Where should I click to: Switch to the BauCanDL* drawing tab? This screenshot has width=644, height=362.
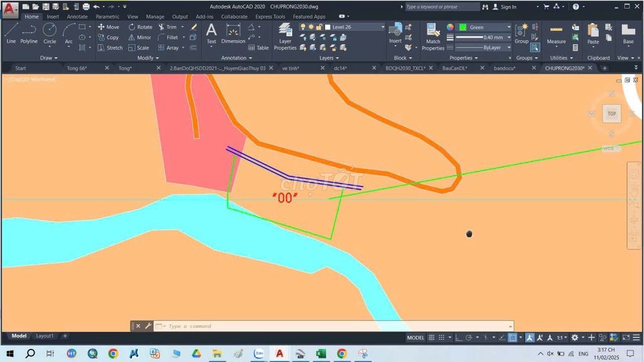coord(455,68)
